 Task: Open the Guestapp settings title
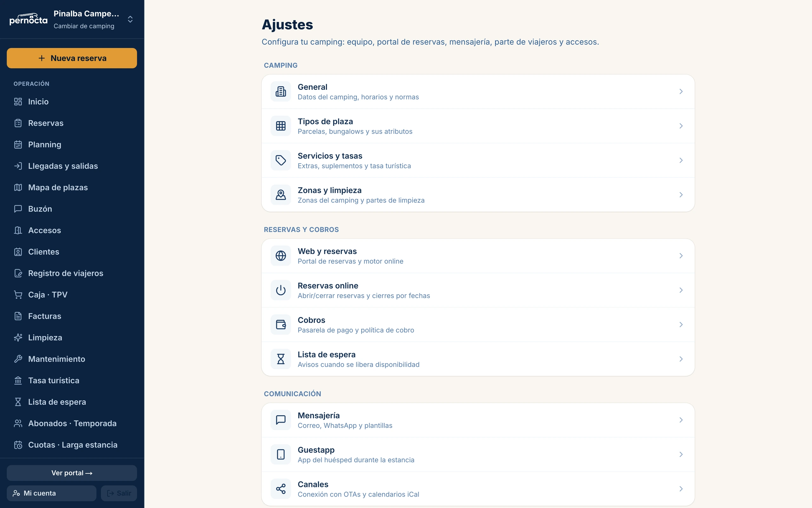pos(316,450)
